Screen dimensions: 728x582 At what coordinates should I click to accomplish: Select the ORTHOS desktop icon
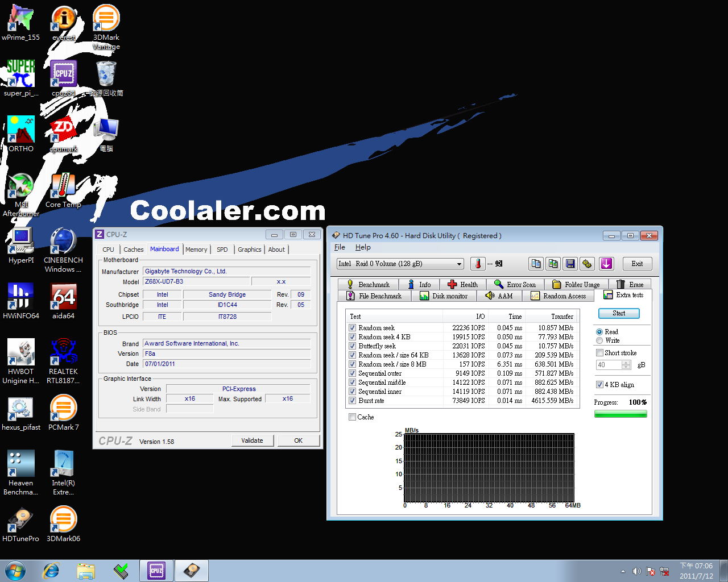click(21, 134)
